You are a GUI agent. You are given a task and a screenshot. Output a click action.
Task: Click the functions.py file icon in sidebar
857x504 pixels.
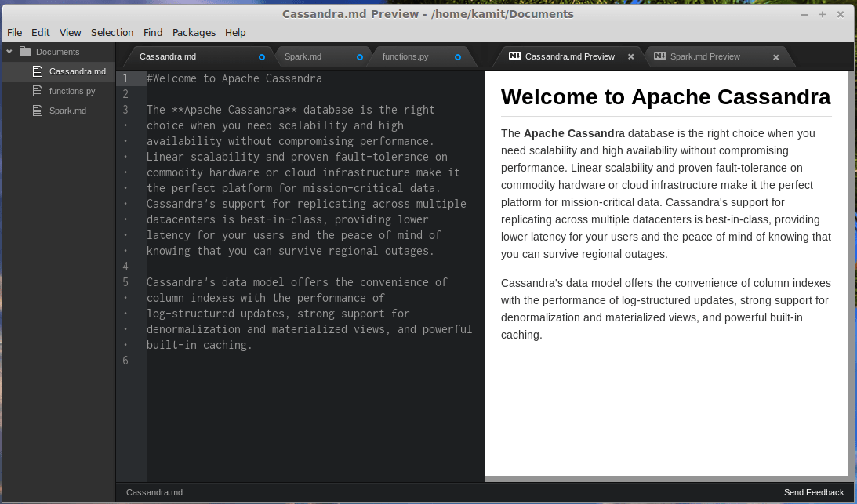(36, 90)
